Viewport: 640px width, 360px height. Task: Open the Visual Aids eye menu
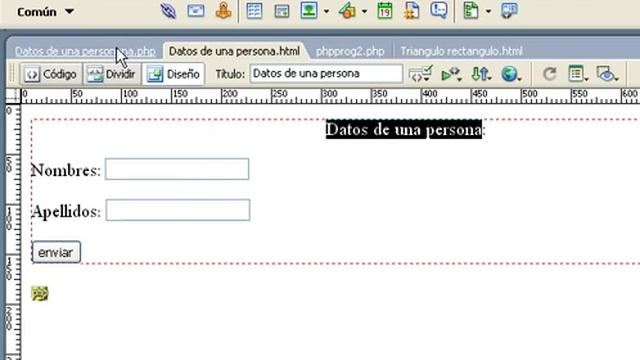click(x=607, y=74)
